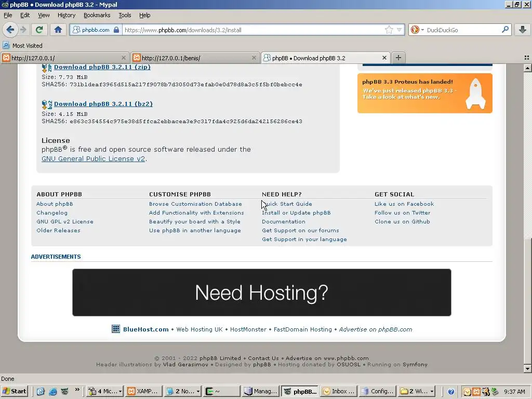Click the forward navigation arrow
Screen dimensions: 532x399
coord(23,30)
